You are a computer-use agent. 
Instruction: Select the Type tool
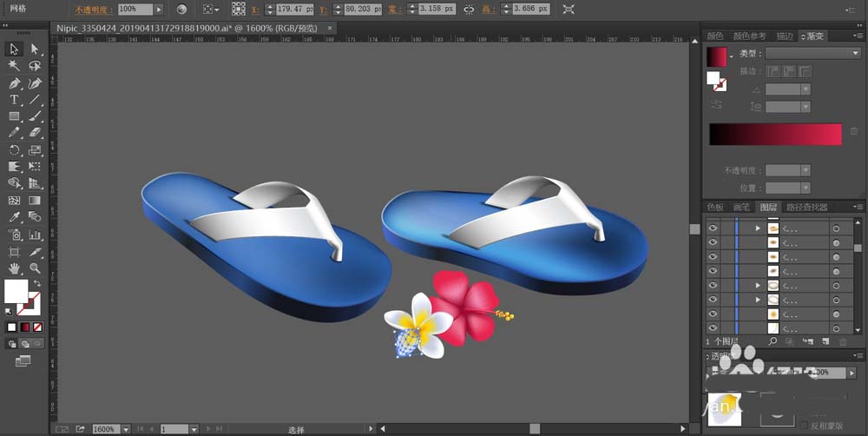[x=14, y=100]
